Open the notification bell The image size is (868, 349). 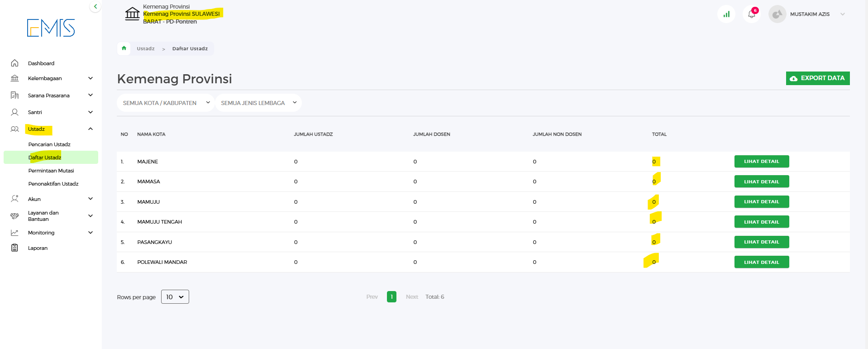click(x=751, y=14)
